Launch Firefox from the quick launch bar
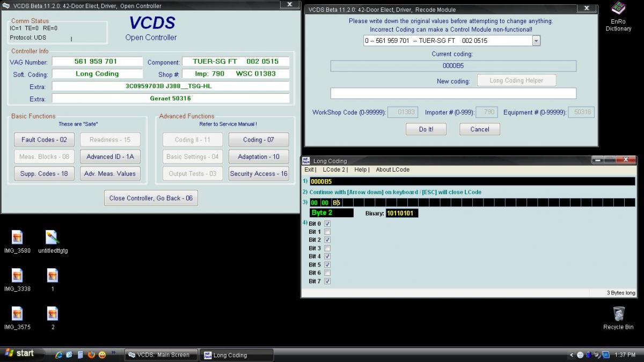 [91, 354]
